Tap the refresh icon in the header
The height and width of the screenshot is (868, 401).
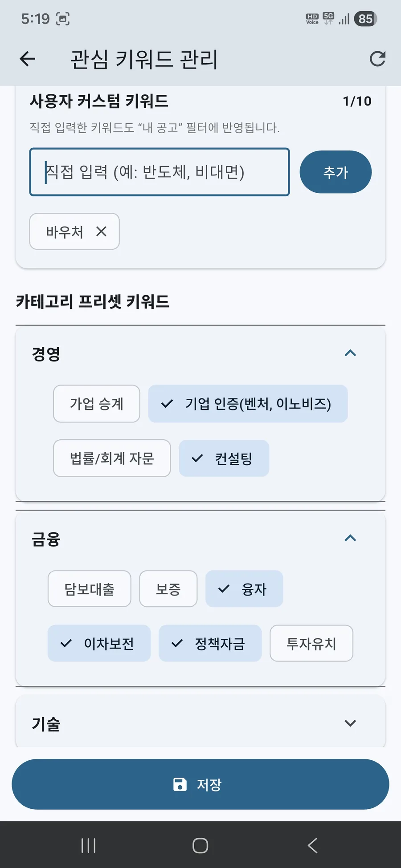(x=377, y=58)
